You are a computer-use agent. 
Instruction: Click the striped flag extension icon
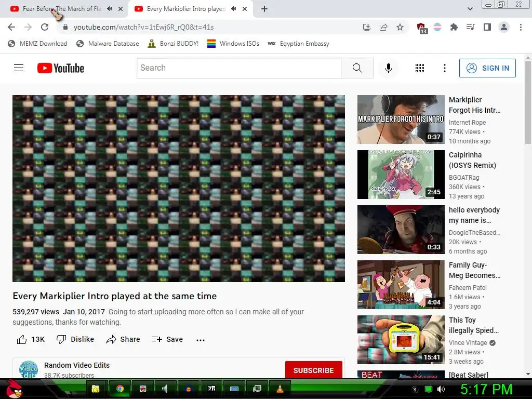pyautogui.click(x=437, y=27)
